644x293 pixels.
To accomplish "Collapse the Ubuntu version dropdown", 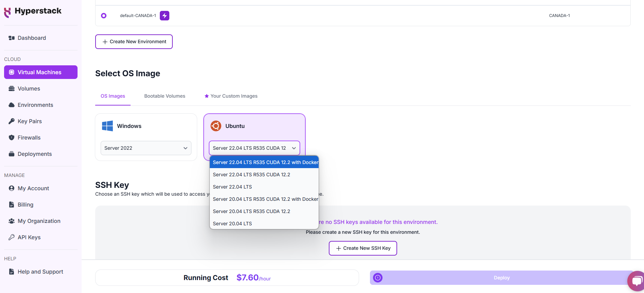I will (254, 148).
